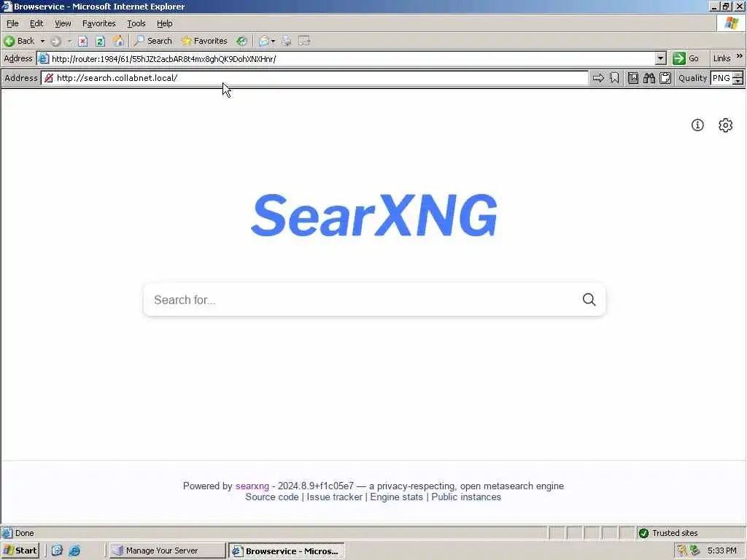Switch to Manage Your Server taskbar button

point(166,551)
